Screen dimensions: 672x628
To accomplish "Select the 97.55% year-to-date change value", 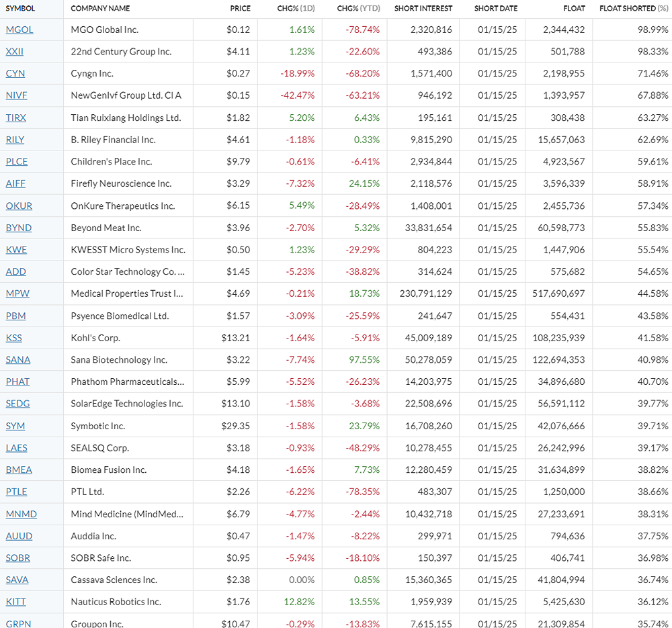I will coord(364,360).
